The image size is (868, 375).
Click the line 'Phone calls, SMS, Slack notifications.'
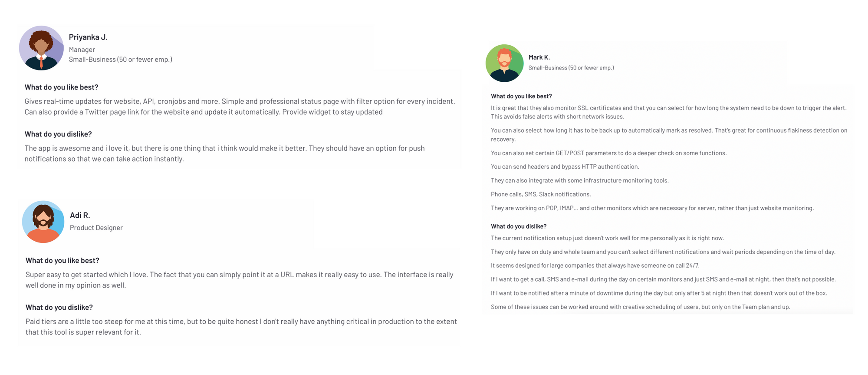(x=541, y=194)
